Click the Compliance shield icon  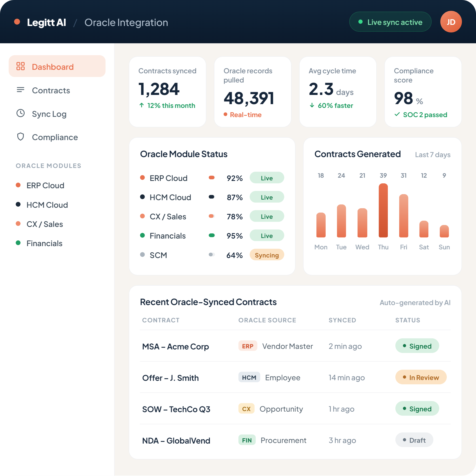click(x=21, y=137)
